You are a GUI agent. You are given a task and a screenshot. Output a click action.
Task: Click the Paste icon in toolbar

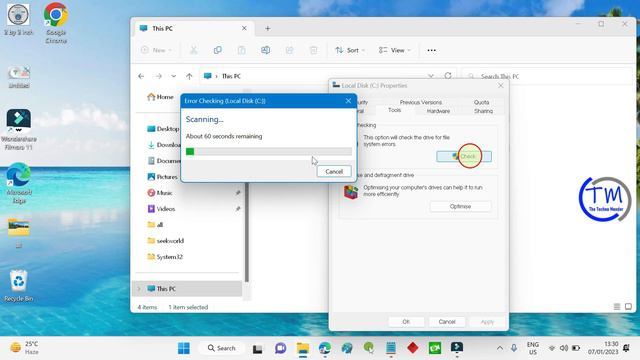coord(242,50)
